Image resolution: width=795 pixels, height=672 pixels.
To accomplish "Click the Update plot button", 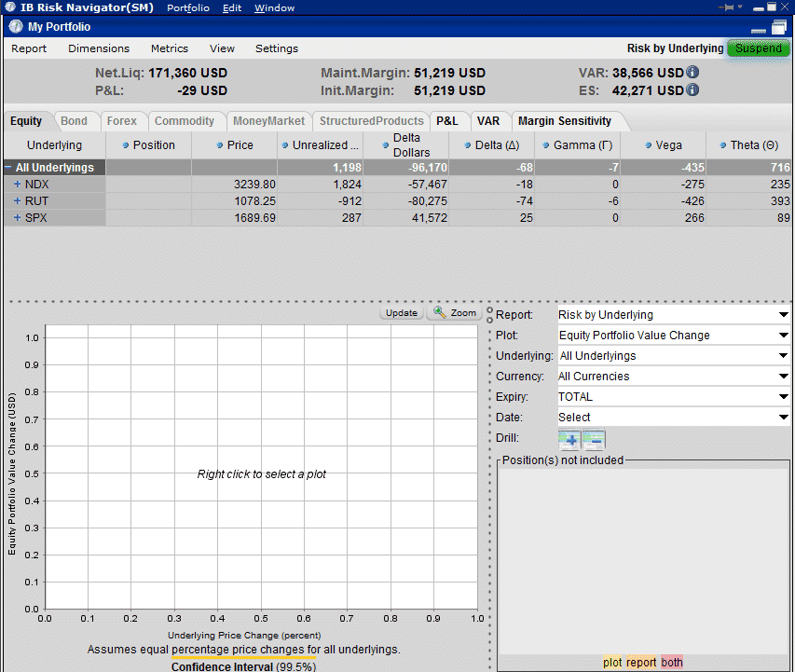I will point(402,313).
